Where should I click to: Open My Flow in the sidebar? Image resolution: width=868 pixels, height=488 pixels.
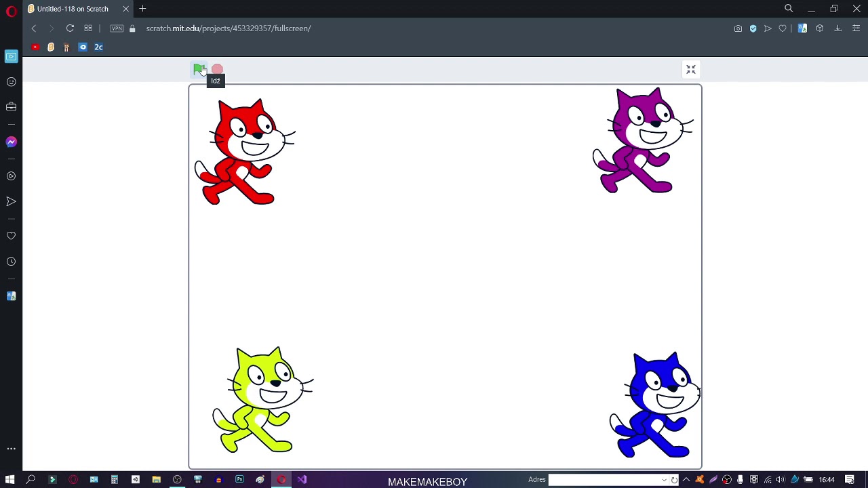tap(11, 201)
